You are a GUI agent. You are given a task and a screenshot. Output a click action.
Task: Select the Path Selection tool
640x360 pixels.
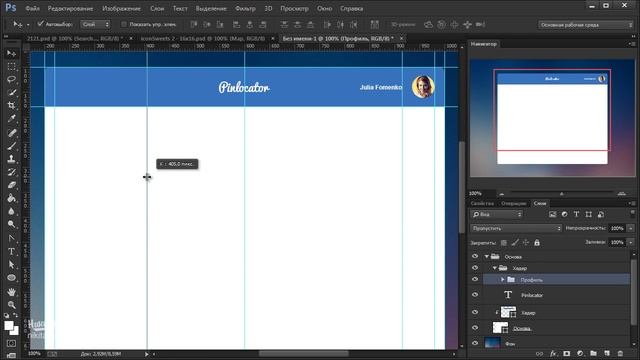[x=11, y=264]
